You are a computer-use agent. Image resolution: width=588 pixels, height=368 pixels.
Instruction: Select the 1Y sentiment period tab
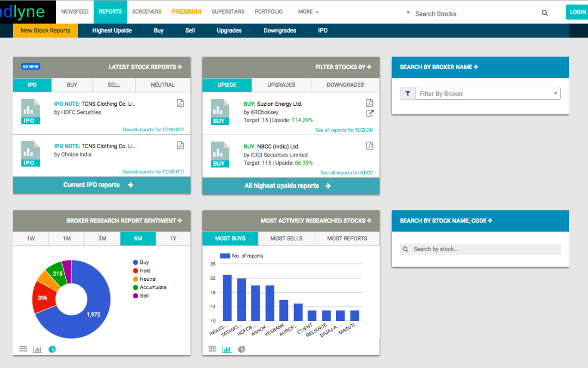click(x=173, y=238)
